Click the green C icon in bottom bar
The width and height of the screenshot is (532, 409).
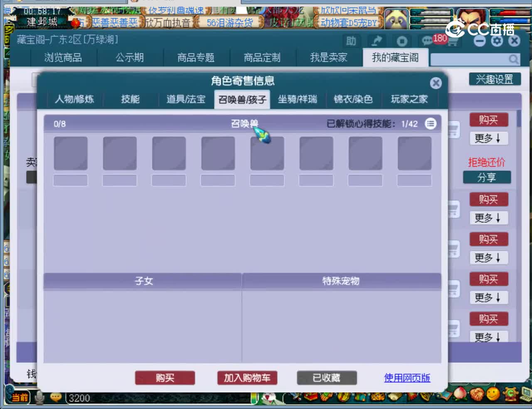point(510,393)
